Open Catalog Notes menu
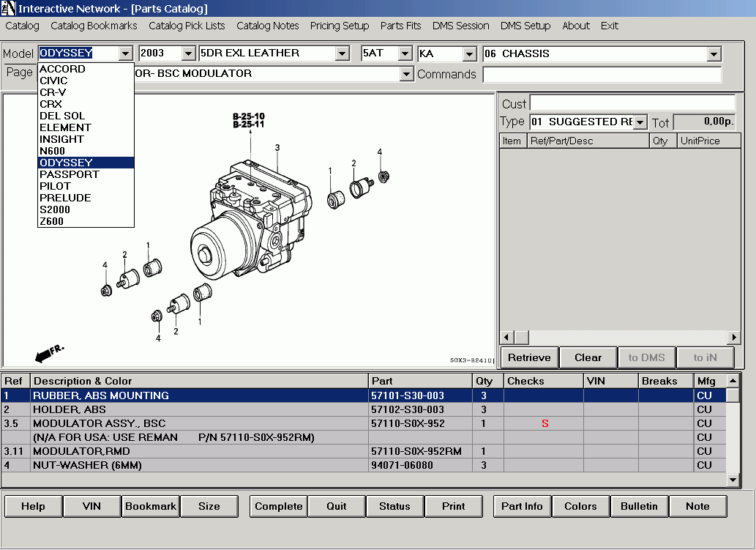This screenshot has height=550, width=756. click(268, 26)
